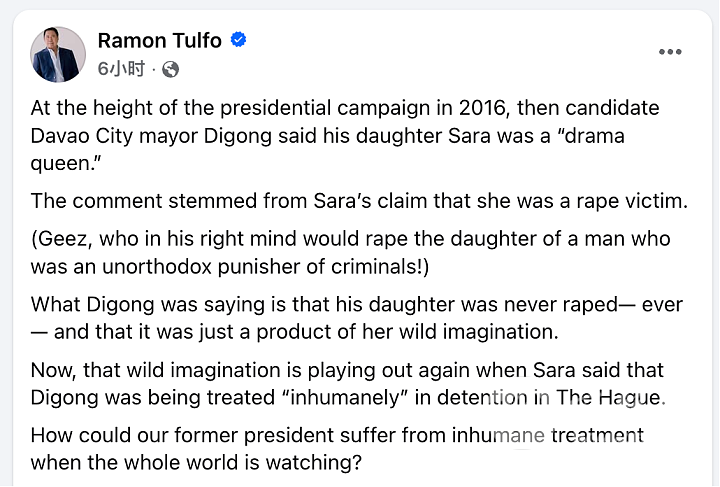Click the blue verified badge beside Ramon Tulfo
Screen dimensions: 720x487
238,40
